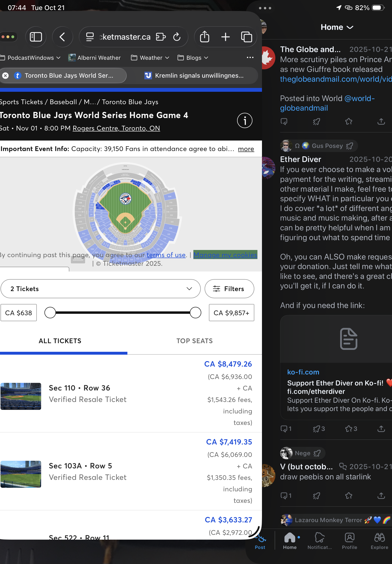Select the Sec 110 Row 36 ticket thumbnail
392x564 pixels.
(21, 396)
